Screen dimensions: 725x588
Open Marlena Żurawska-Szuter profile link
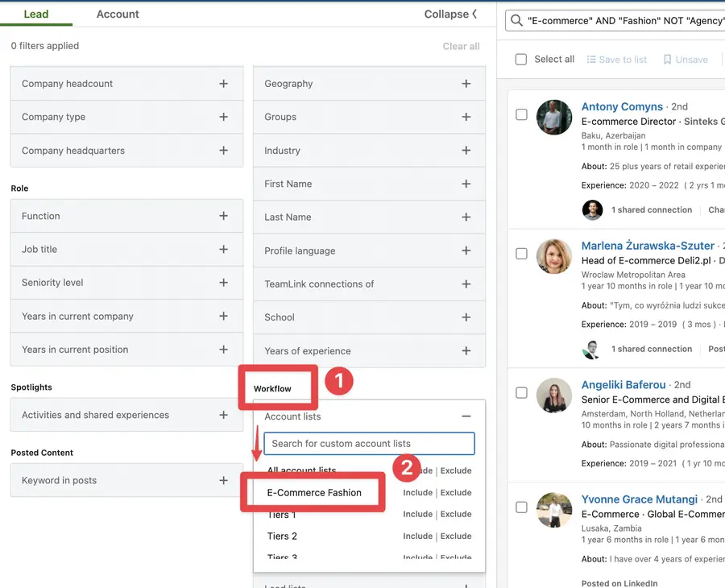click(x=648, y=246)
